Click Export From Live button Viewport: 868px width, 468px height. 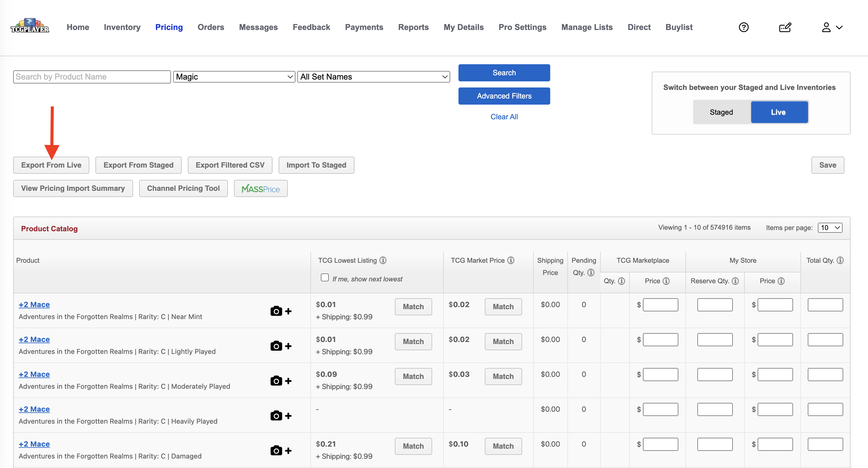pos(51,165)
